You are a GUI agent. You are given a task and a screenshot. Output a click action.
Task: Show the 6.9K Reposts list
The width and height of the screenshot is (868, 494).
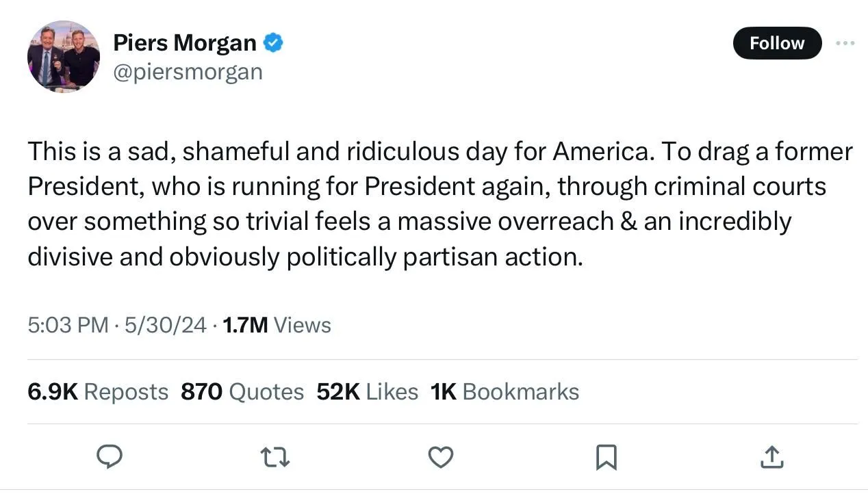coord(98,391)
